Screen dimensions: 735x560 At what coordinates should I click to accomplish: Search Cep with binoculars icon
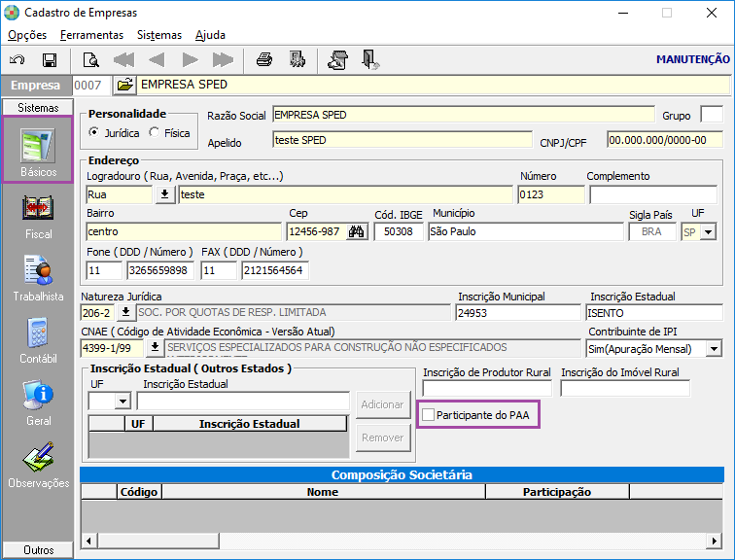click(x=356, y=231)
